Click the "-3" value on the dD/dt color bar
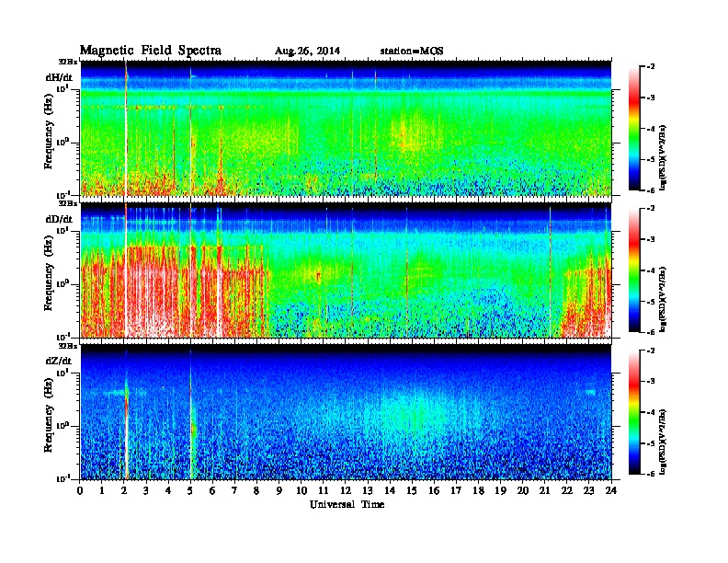The width and height of the screenshot is (728, 563). tap(651, 240)
